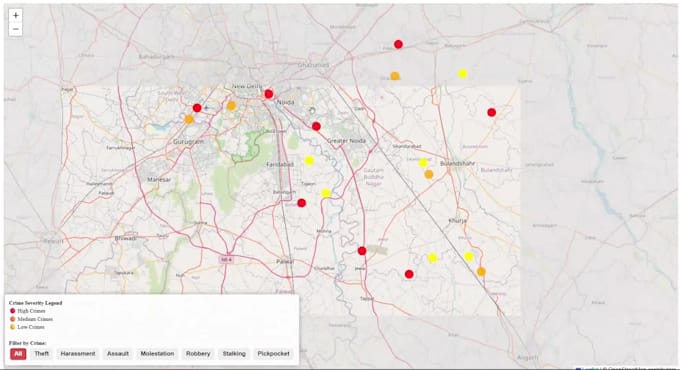680x370 pixels.
Task: Click the New Delhi map label
Action: [247, 86]
